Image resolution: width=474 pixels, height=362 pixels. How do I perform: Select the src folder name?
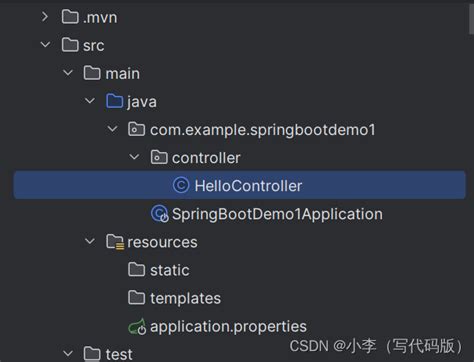(x=94, y=46)
